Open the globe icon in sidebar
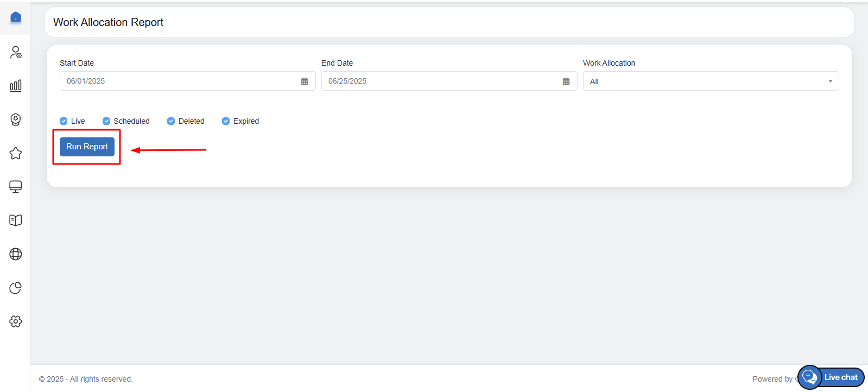This screenshot has width=868, height=392. click(x=16, y=254)
